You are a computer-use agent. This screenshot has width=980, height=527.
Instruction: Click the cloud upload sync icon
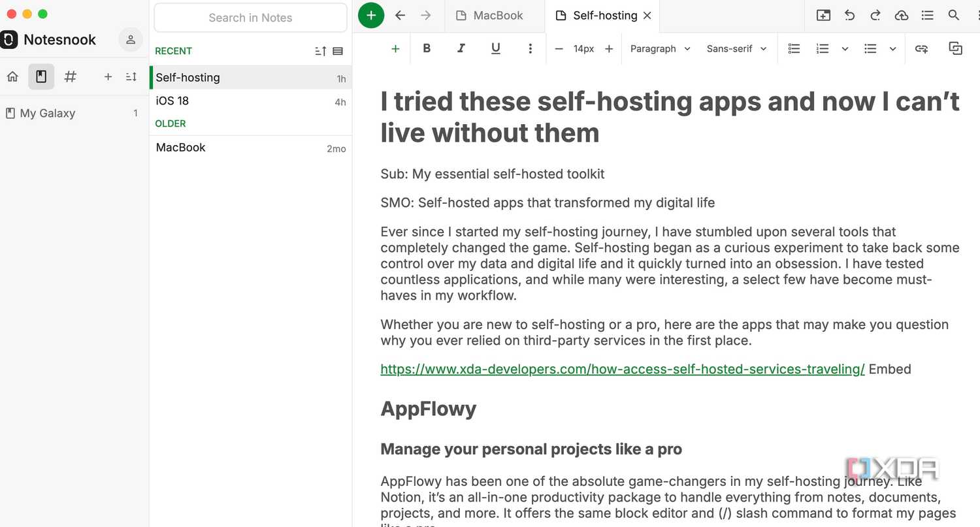(902, 16)
